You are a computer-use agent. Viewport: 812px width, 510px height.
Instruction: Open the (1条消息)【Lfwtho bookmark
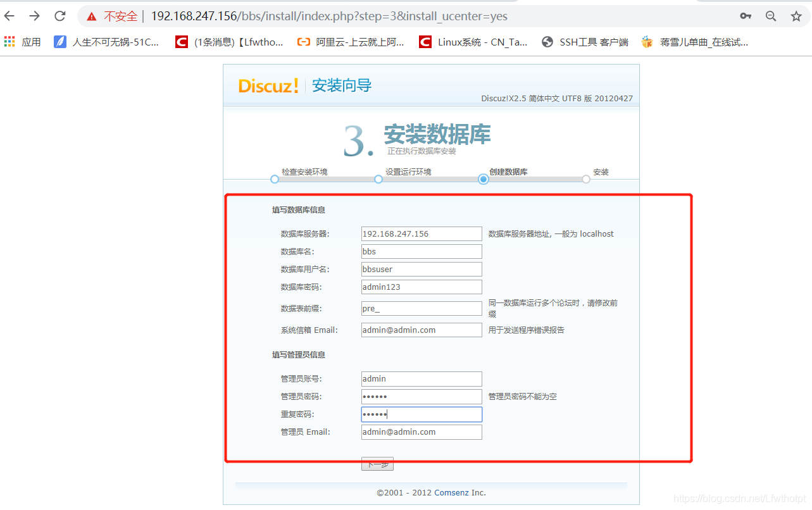229,42
